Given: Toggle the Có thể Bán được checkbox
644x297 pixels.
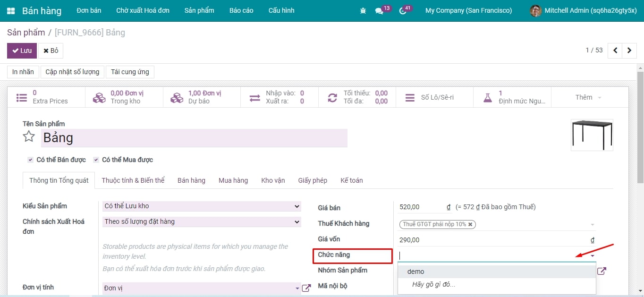Looking at the screenshot, I should pyautogui.click(x=30, y=160).
